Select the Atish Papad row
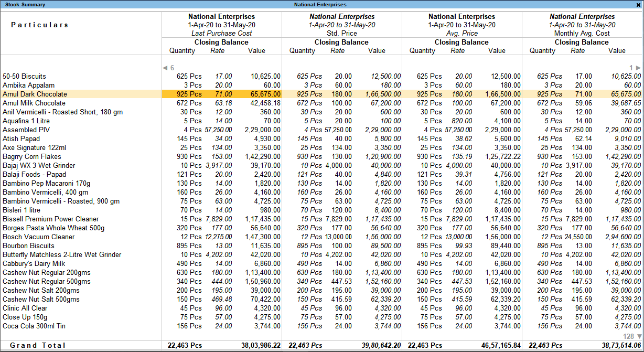644x352 pixels. 21,138
